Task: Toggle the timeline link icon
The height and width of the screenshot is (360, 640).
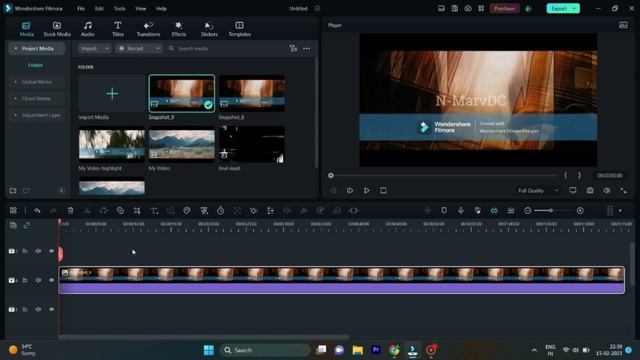Action: click(27, 225)
